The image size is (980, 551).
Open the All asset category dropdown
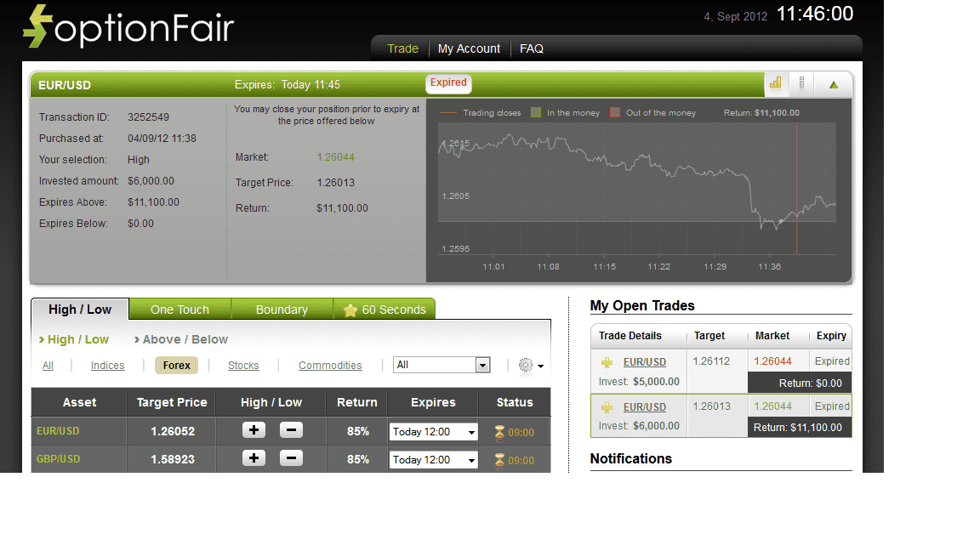[x=442, y=363]
